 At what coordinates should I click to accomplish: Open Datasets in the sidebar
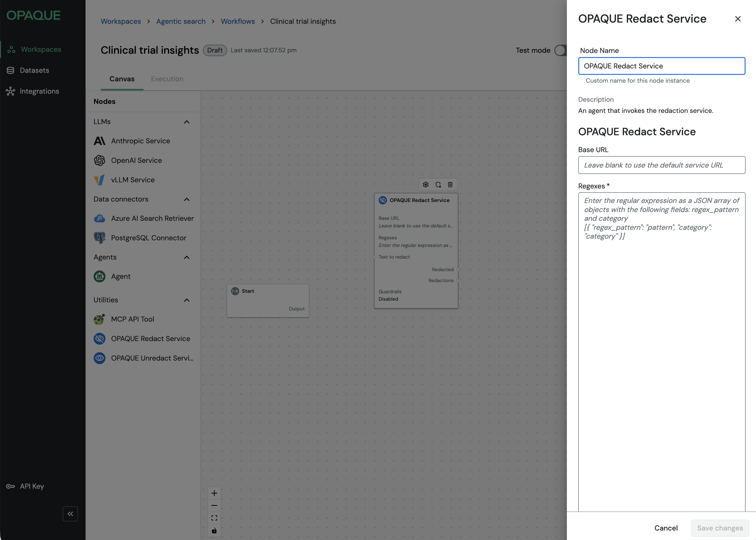pyautogui.click(x=34, y=70)
